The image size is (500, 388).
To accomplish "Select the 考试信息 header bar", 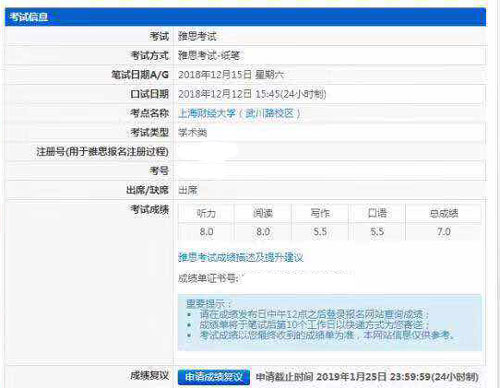I will click(x=245, y=17).
